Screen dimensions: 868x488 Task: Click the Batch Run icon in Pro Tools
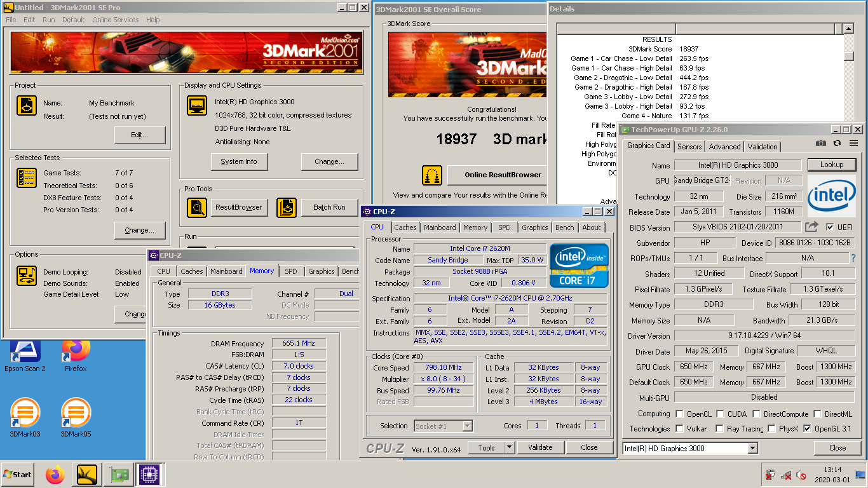(x=287, y=208)
